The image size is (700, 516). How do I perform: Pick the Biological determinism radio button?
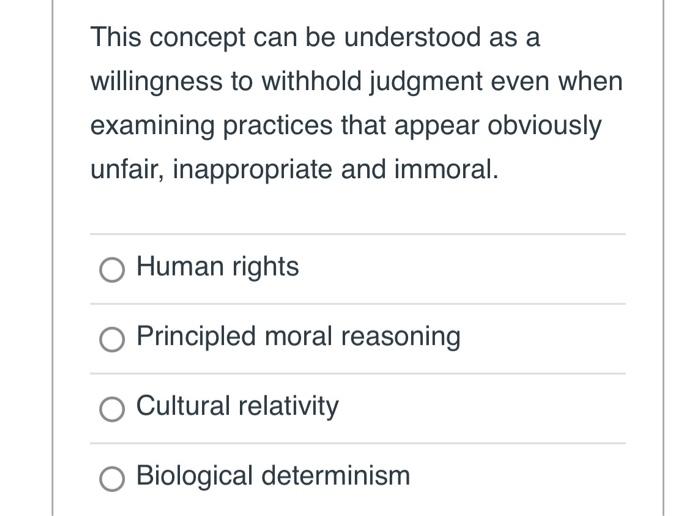pyautogui.click(x=114, y=478)
